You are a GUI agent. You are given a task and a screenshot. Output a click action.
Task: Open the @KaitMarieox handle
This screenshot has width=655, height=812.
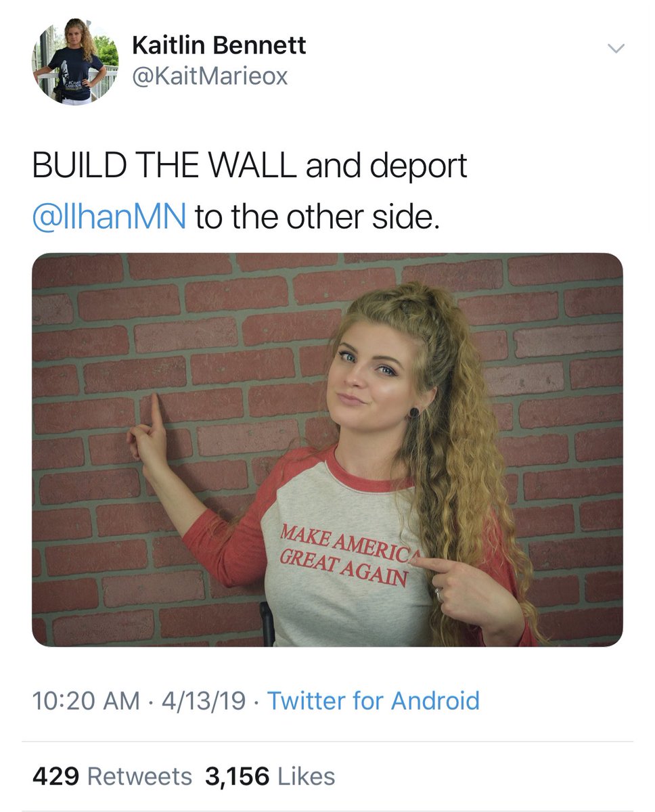210,76
